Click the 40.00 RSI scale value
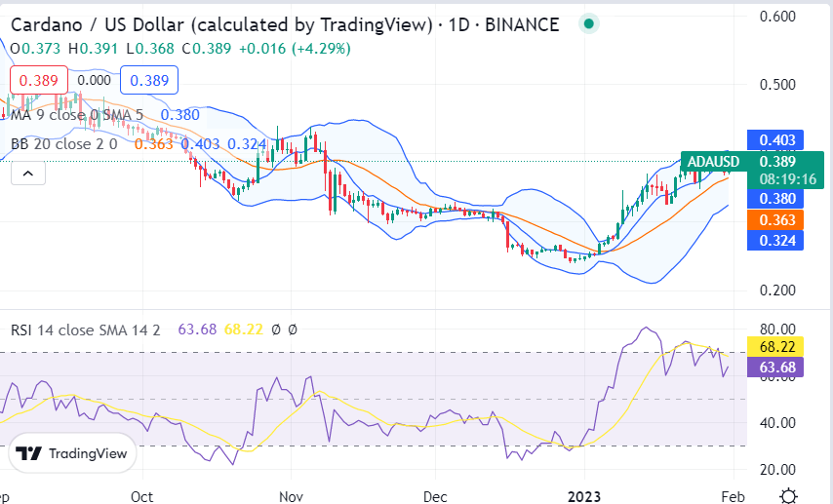The width and height of the screenshot is (833, 504). click(x=777, y=423)
